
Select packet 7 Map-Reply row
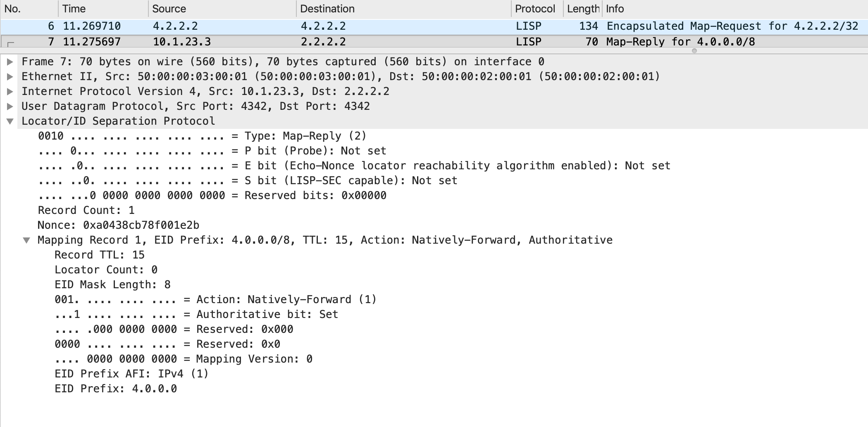(434, 42)
